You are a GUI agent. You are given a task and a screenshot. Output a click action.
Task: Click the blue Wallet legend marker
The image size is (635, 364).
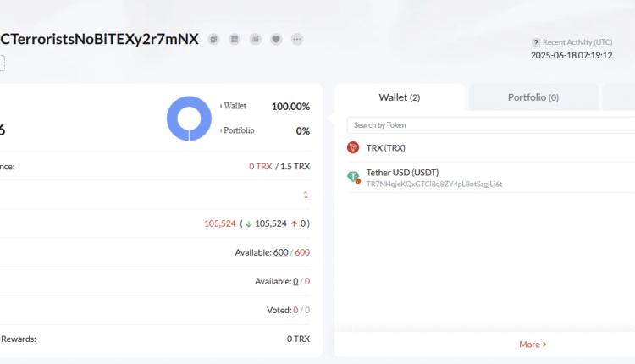coord(221,106)
